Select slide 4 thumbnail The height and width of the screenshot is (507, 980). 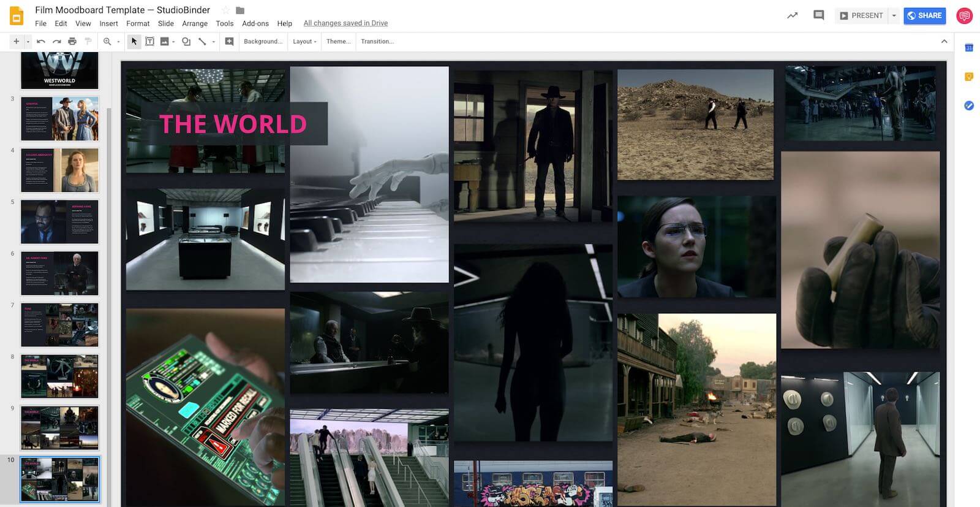59,170
